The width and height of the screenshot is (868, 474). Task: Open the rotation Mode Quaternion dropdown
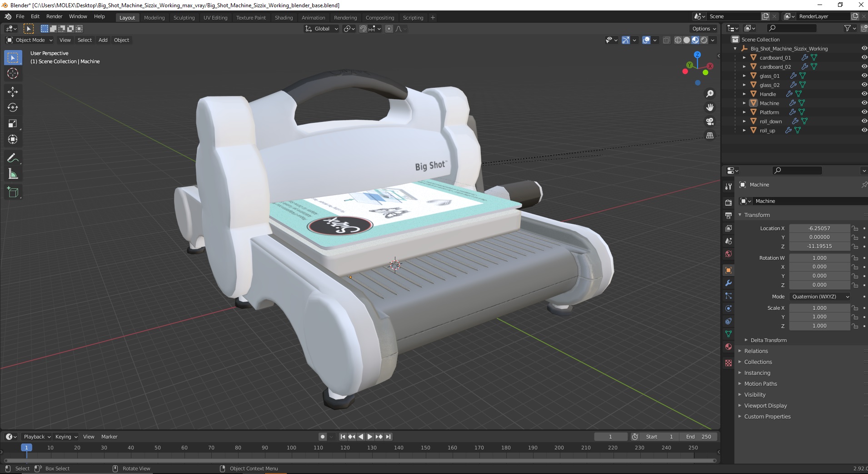pos(820,297)
